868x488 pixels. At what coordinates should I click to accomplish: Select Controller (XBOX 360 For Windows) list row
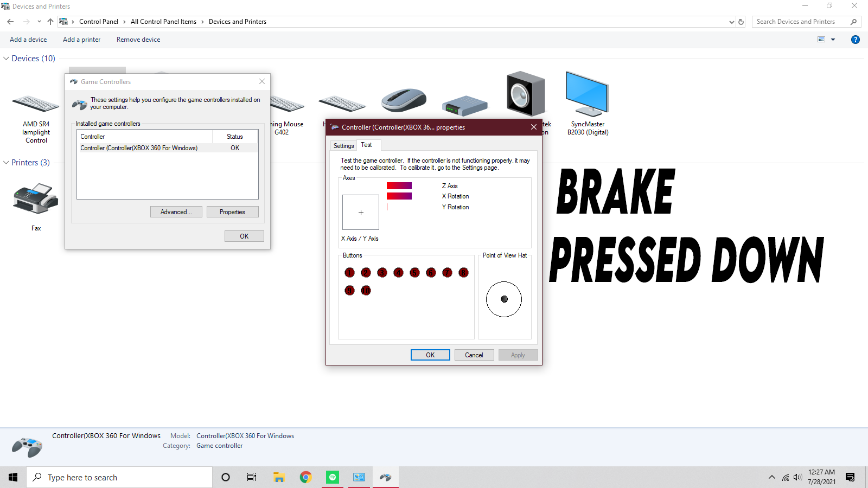coord(167,148)
